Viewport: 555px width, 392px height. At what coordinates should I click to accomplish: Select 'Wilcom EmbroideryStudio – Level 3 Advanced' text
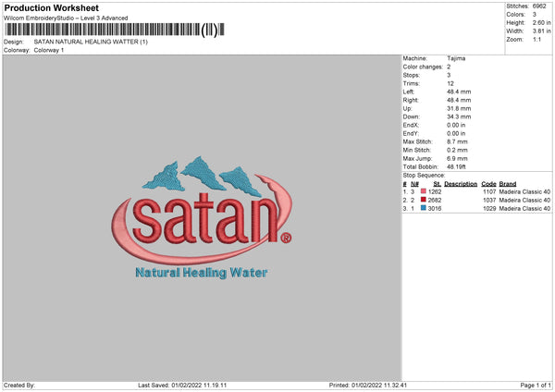[x=66, y=18]
